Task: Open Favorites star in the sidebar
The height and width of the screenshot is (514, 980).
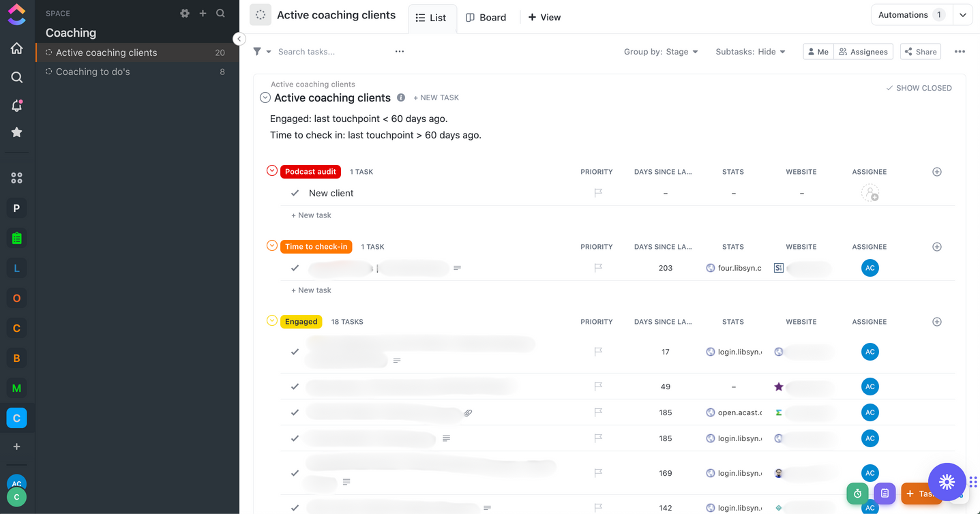Action: point(16,132)
